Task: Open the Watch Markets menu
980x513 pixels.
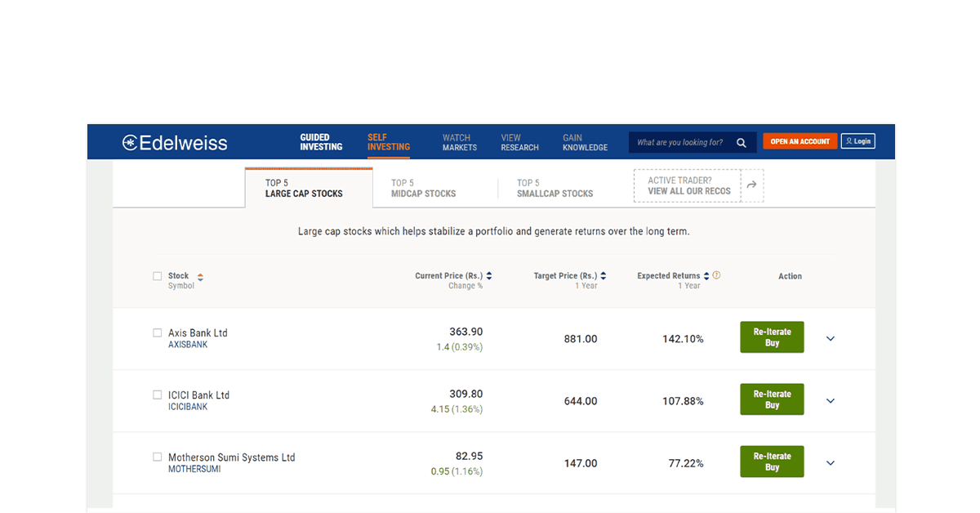Action: click(x=460, y=142)
